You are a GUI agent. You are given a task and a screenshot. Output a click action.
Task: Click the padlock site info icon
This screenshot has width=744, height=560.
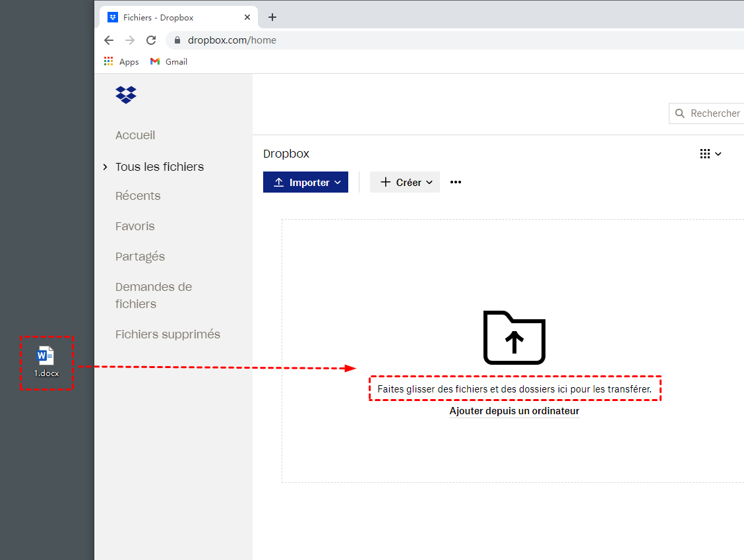pos(177,40)
